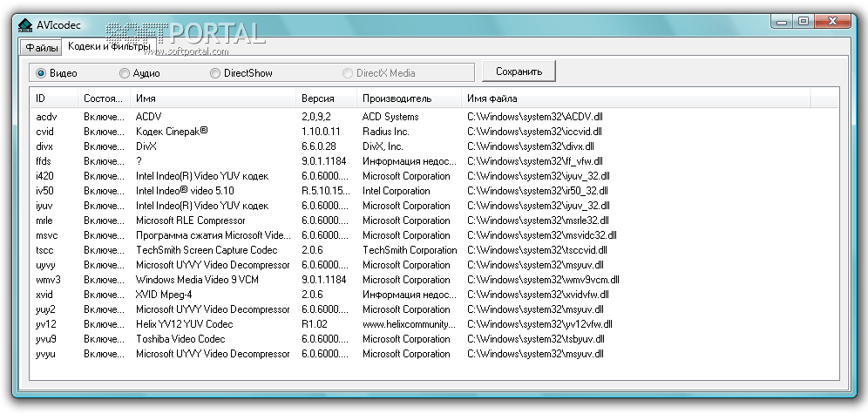
Task: Click the name Microsoft RLE Compressor
Action: (191, 221)
